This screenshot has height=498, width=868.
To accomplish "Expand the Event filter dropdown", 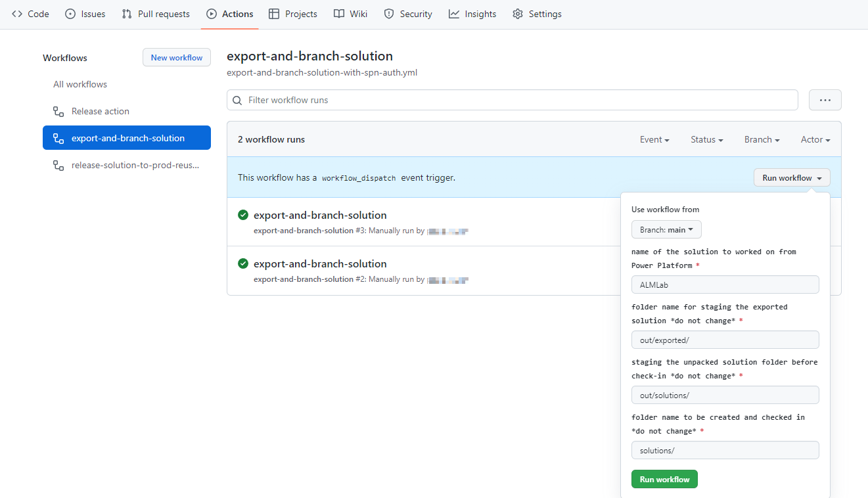I will point(654,139).
